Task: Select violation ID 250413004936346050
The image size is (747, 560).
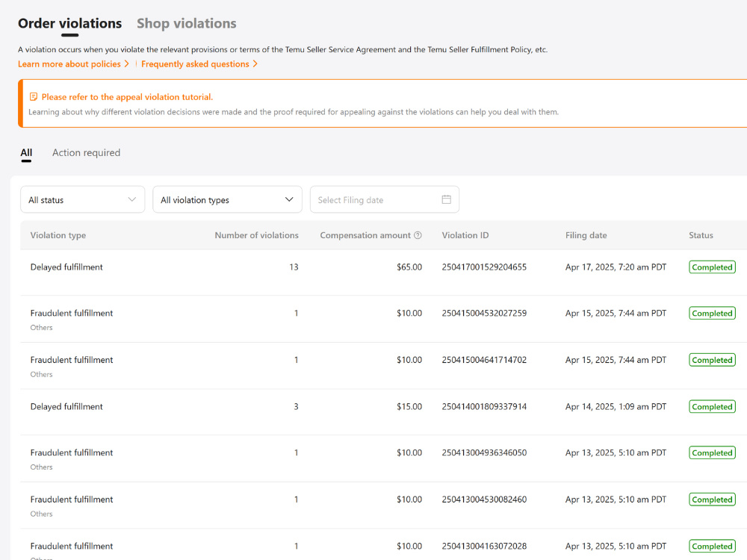Action: point(484,453)
